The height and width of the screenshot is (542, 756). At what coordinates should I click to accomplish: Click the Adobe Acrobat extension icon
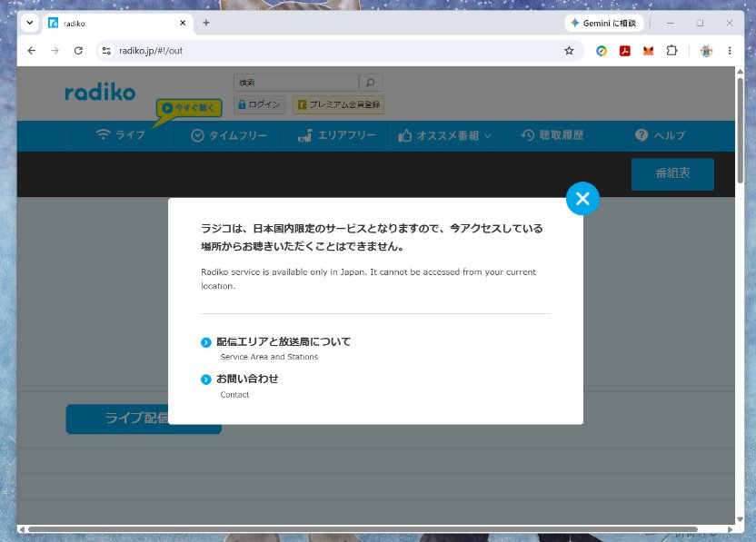(x=625, y=51)
